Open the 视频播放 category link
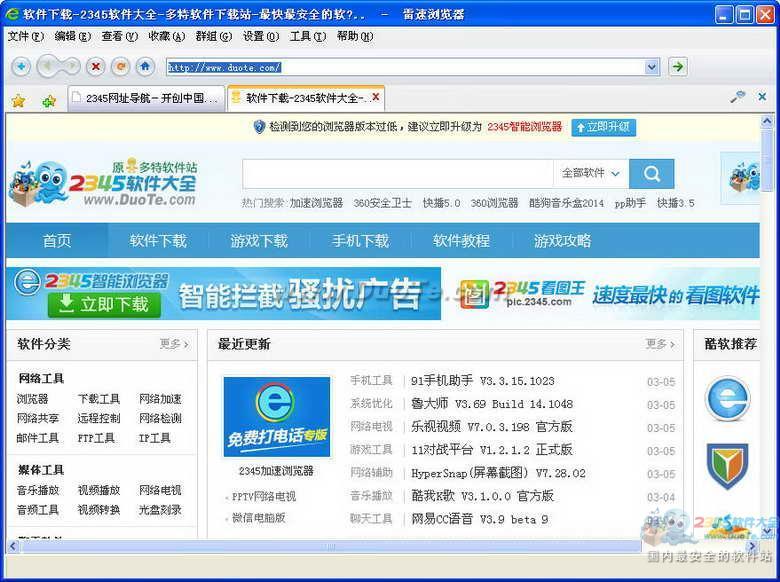 click(x=98, y=490)
